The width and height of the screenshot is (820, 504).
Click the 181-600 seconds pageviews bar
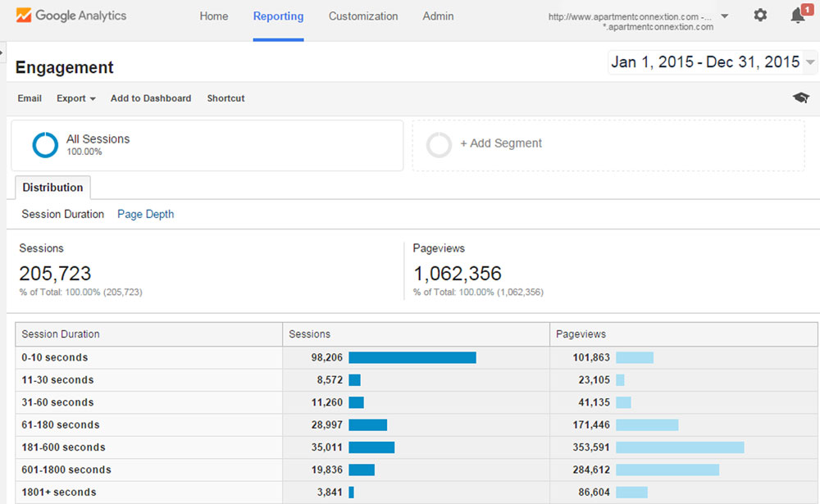(x=680, y=447)
